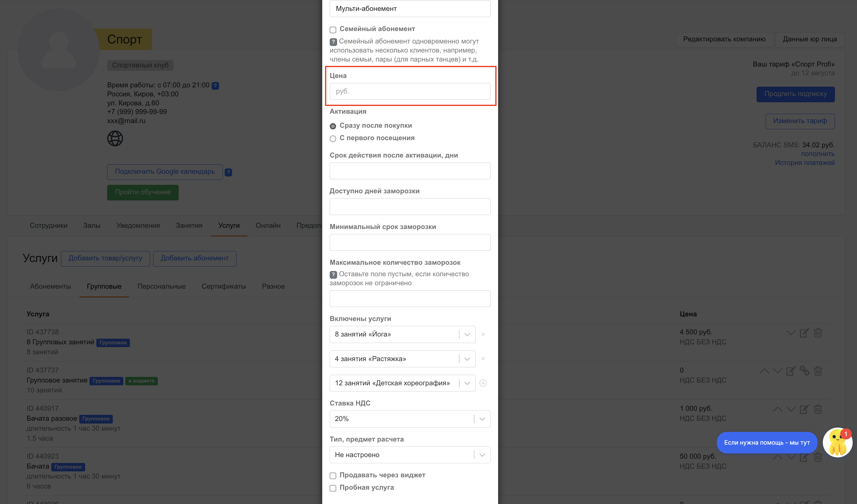Viewport: 857px width, 504px height.
Task: Tick the Продавать через виджет checkbox
Action: coord(333,475)
